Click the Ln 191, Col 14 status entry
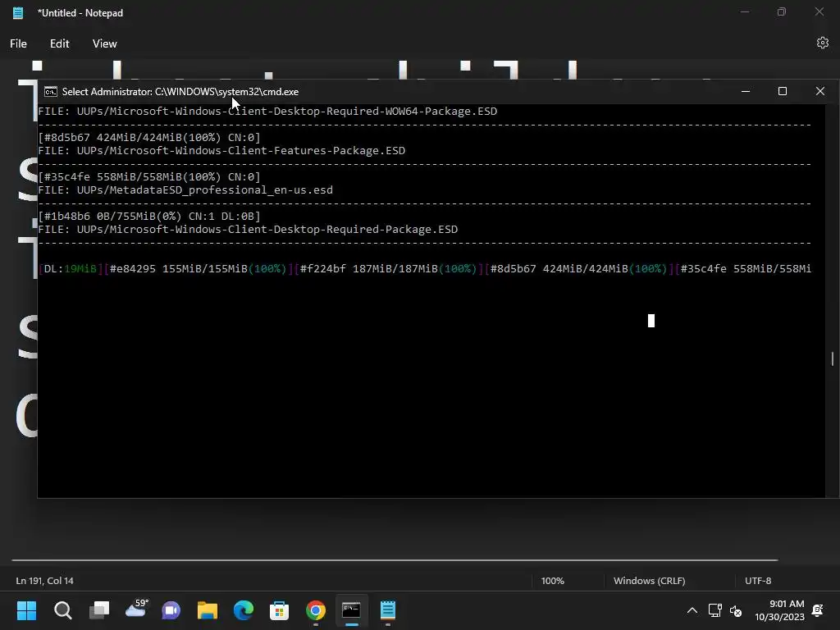 [45, 581]
